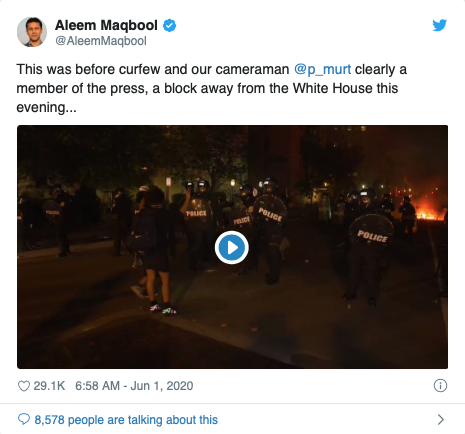465x434 pixels.
Task: Click the Aleem Maqbool display name
Action: click(106, 25)
